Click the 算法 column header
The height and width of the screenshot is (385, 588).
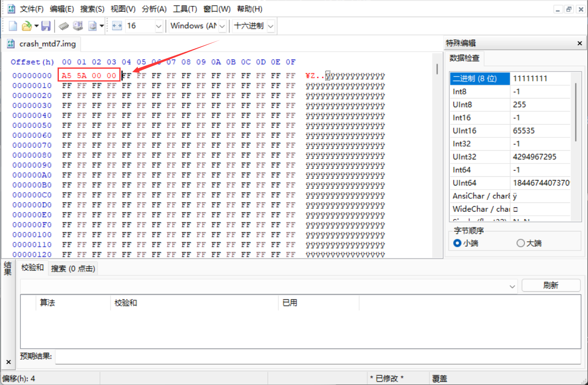point(73,303)
